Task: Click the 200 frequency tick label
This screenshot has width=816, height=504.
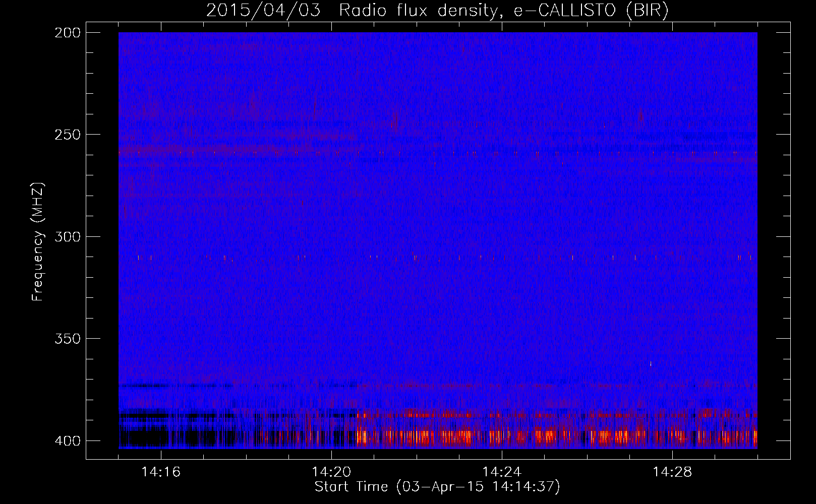Action: click(67, 33)
